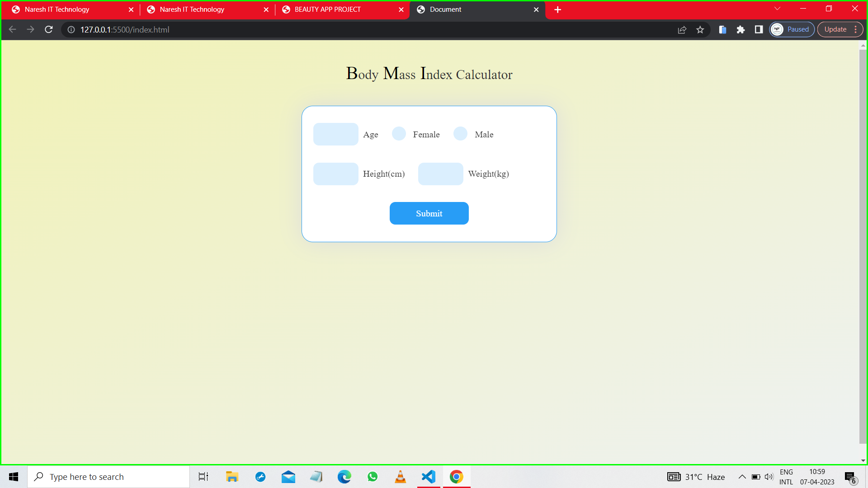Bookmark this tab with star icon
Viewport: 868px width, 488px height.
pos(700,30)
